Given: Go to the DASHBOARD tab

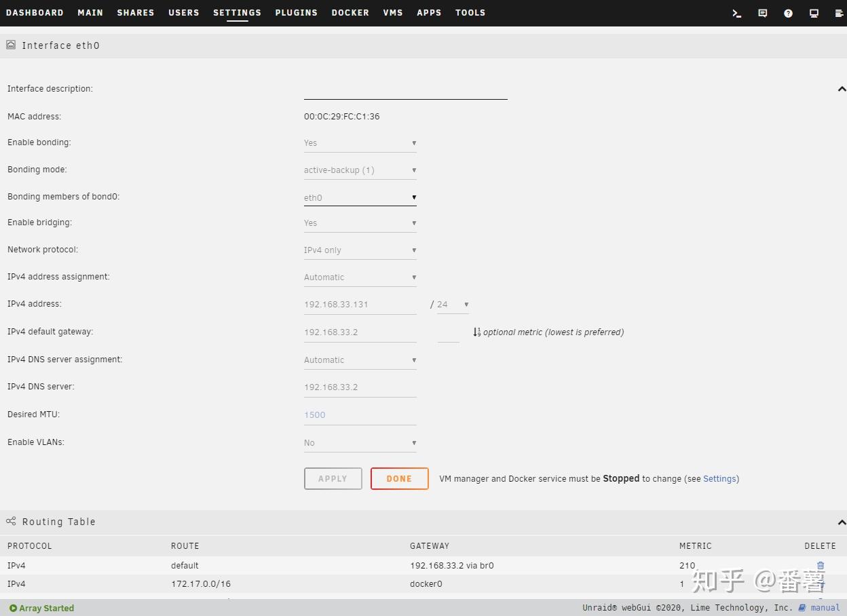Looking at the screenshot, I should 35,13.
